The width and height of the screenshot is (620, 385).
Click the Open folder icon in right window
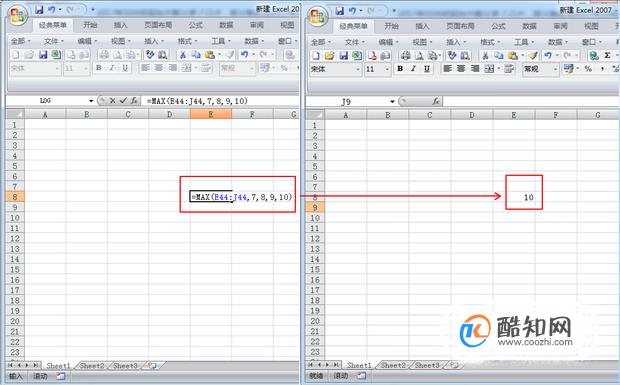330,55
